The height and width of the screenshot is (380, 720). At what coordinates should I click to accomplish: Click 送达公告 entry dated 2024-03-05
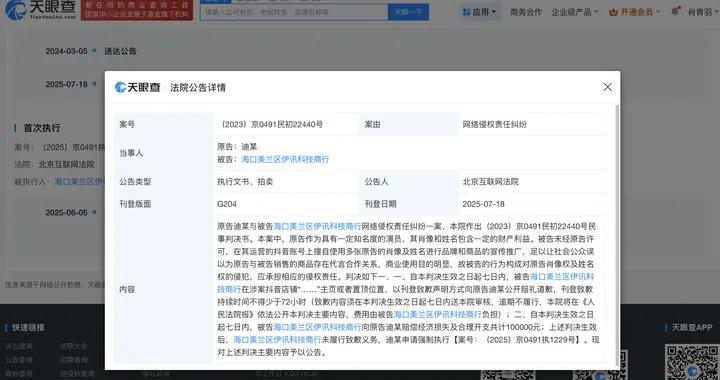(120, 51)
